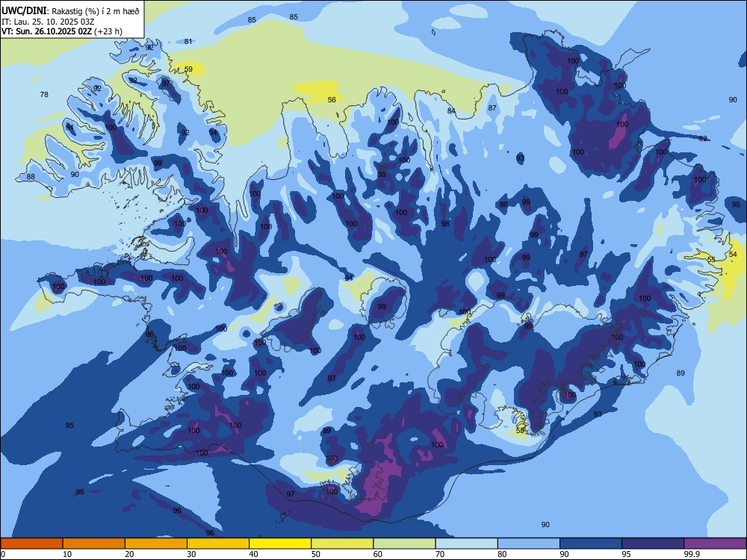The image size is (747, 560).
Task: Click the map humidity value '87'
Action: click(492, 108)
